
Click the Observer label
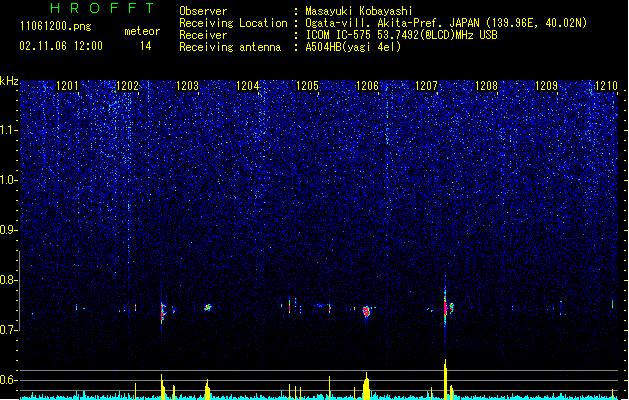pyautogui.click(x=203, y=11)
